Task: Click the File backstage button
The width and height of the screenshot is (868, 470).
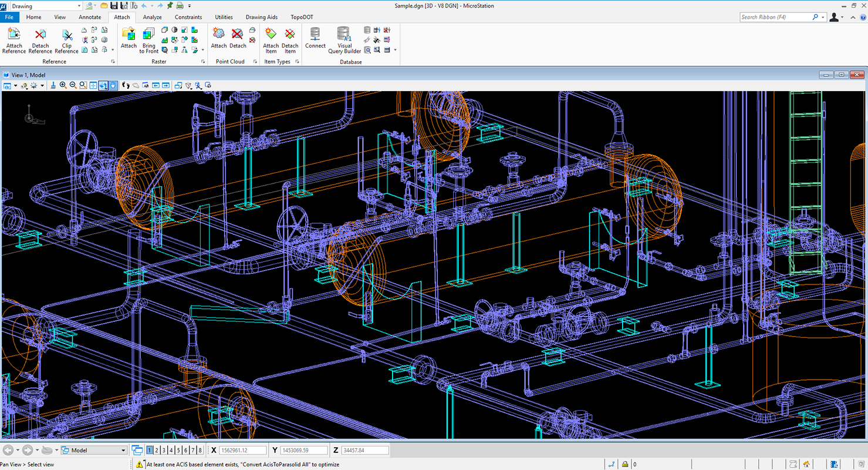Action: tap(9, 17)
